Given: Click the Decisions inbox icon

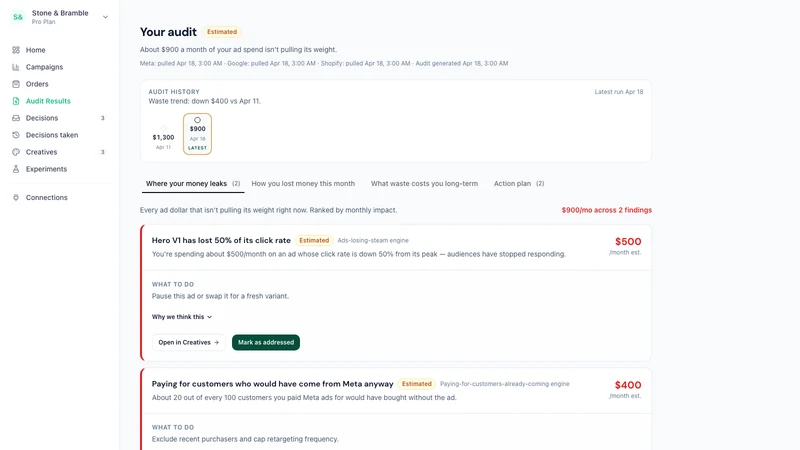Looking at the screenshot, I should (x=16, y=118).
